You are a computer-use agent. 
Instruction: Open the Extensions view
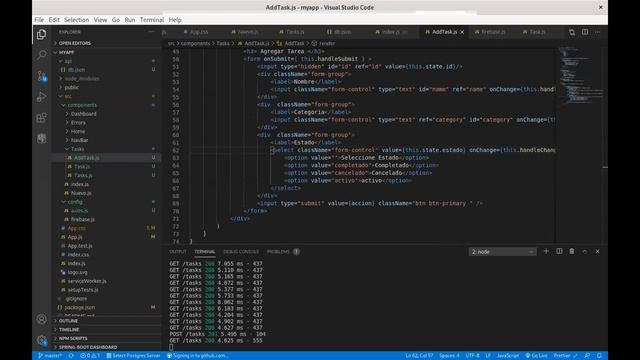tap(41, 118)
